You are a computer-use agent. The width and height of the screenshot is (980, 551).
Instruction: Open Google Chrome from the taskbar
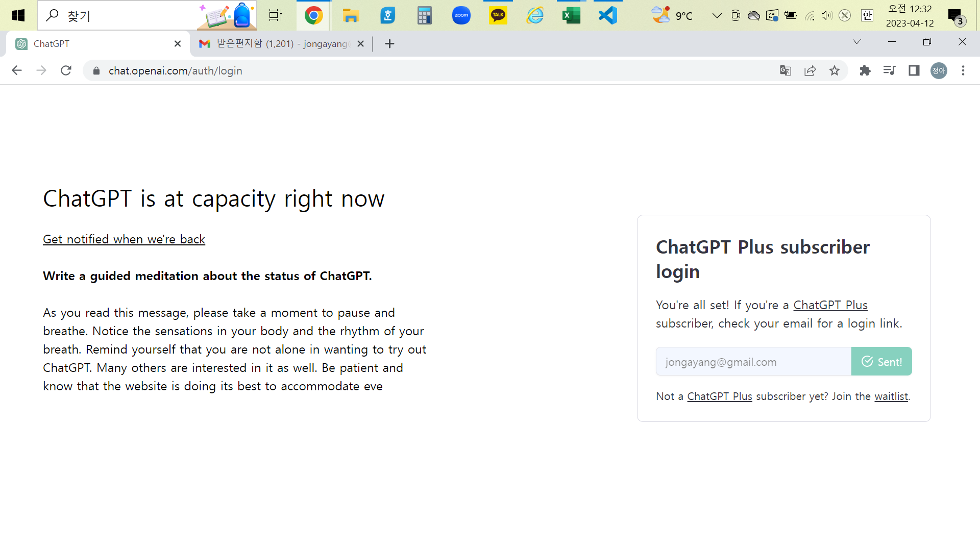pyautogui.click(x=314, y=15)
